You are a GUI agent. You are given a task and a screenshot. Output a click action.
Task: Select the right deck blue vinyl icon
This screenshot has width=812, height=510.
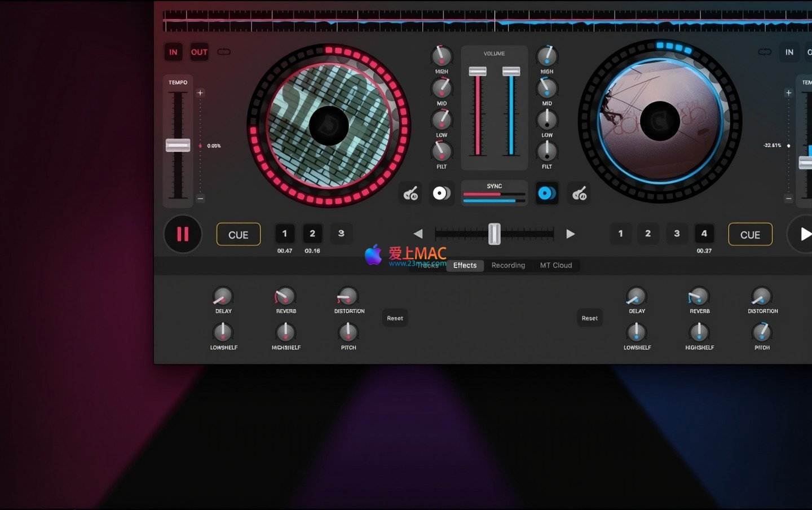[546, 194]
